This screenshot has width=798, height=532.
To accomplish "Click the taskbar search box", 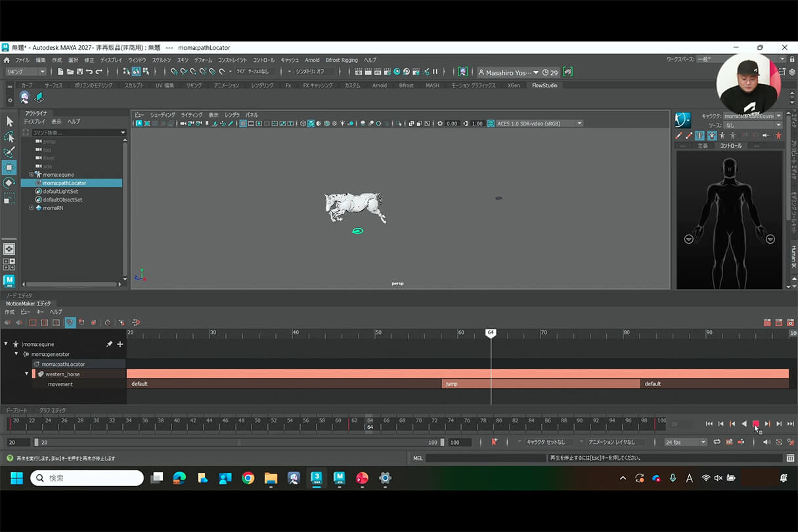I will point(87,478).
